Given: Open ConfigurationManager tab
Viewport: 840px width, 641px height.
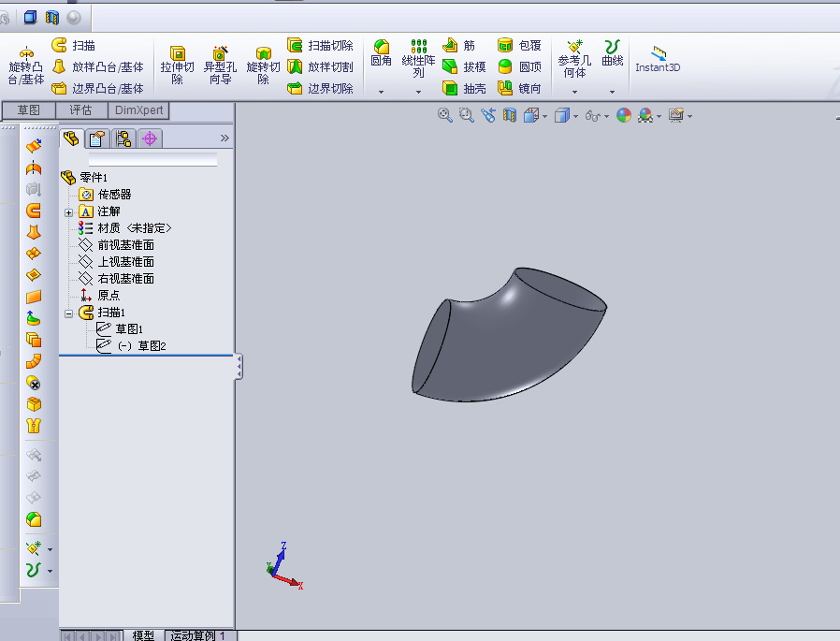Looking at the screenshot, I should tap(123, 138).
